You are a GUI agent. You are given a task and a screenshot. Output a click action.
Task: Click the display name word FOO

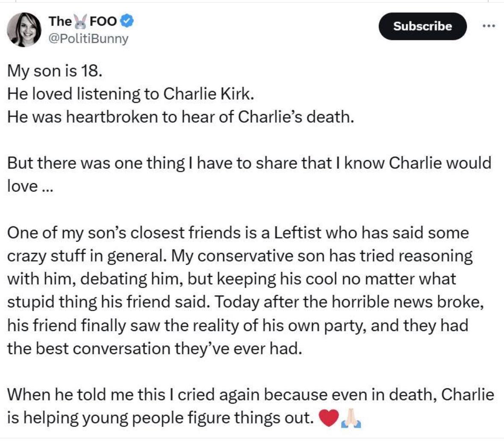coord(103,21)
